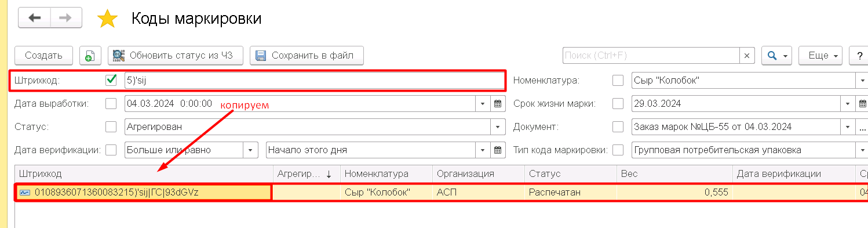This screenshot has height=228, width=868.
Task: Click Сохранить в файл button
Action: pos(307,56)
